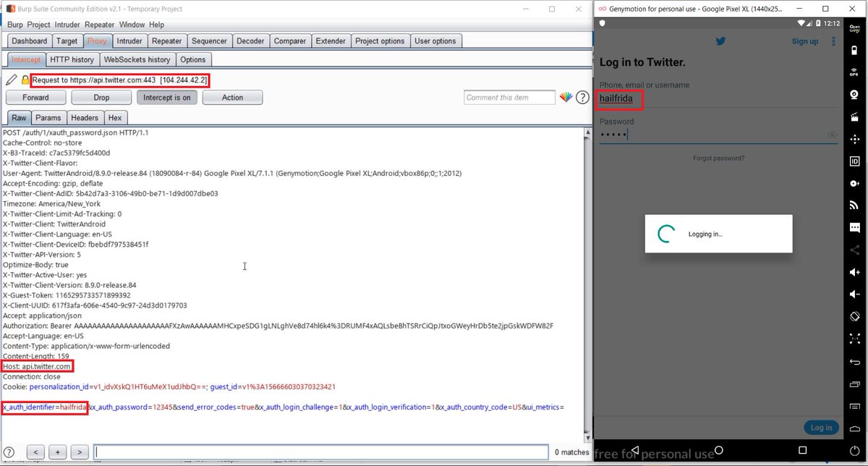The width and height of the screenshot is (868, 466).
Task: Rotate the Genymotion device screen
Action: pos(854,317)
